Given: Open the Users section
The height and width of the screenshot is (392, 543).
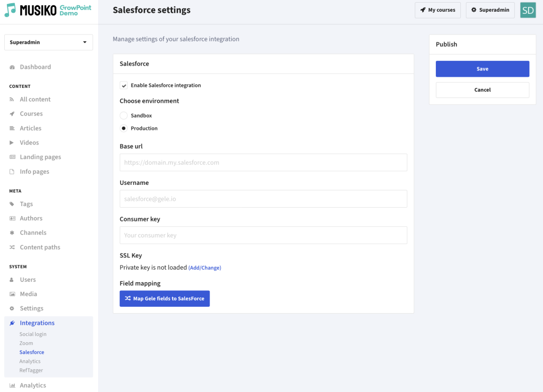Looking at the screenshot, I should point(28,280).
